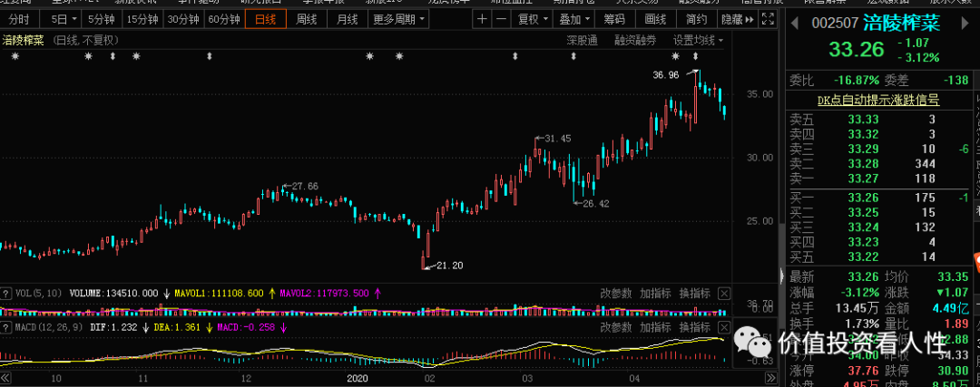This screenshot has height=387, width=980.
Task: Click 改参数 in the MACD panel
Action: click(x=616, y=327)
